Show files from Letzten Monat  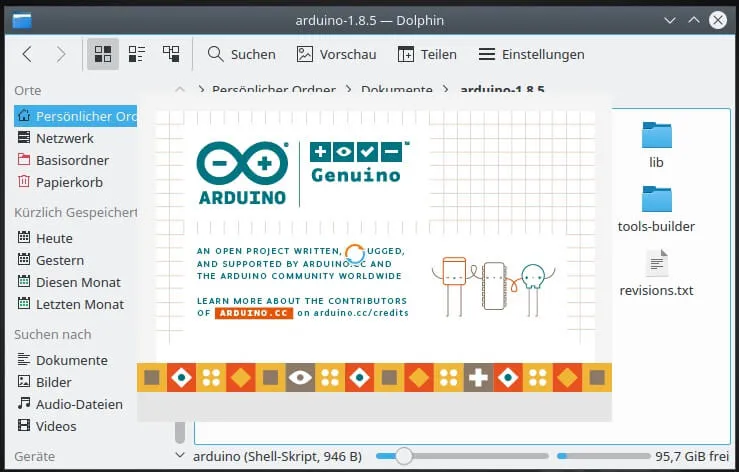click(79, 304)
